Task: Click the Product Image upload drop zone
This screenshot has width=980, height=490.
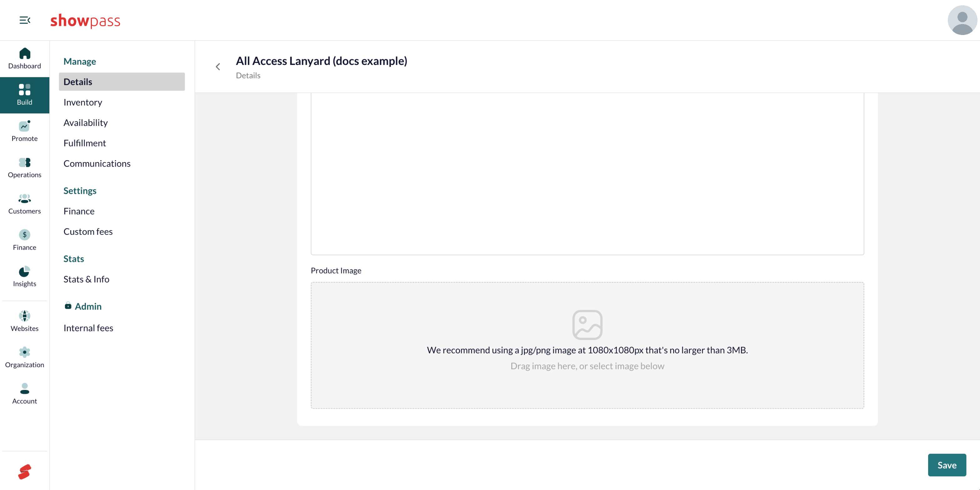Action: tap(587, 345)
